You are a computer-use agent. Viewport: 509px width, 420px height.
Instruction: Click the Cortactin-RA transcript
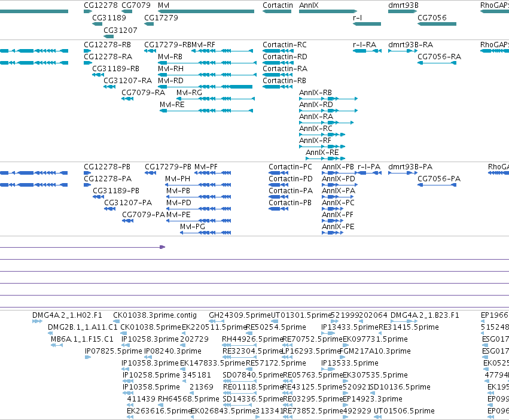[x=278, y=75]
